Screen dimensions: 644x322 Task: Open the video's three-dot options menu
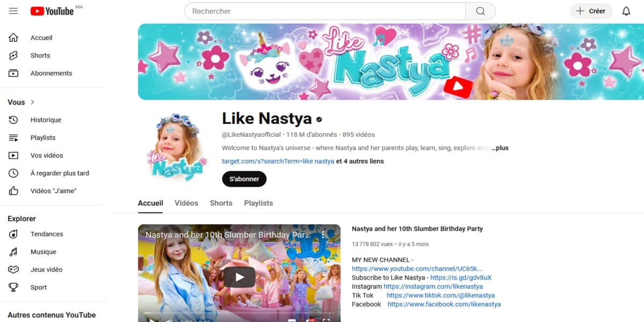[x=323, y=235]
